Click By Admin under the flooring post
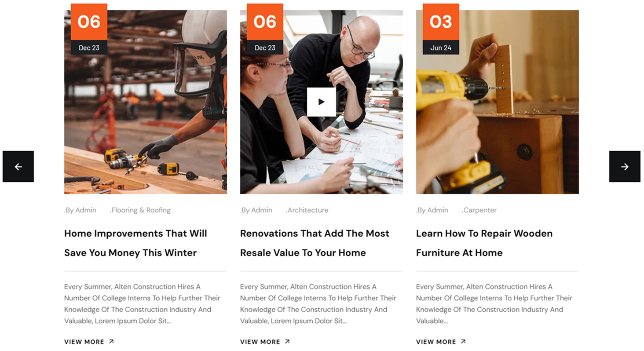Image resolution: width=644 pixels, height=351 pixels. point(80,210)
